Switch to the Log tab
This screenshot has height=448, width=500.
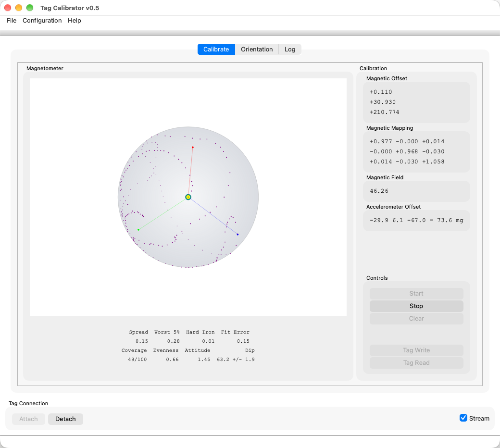(x=290, y=50)
